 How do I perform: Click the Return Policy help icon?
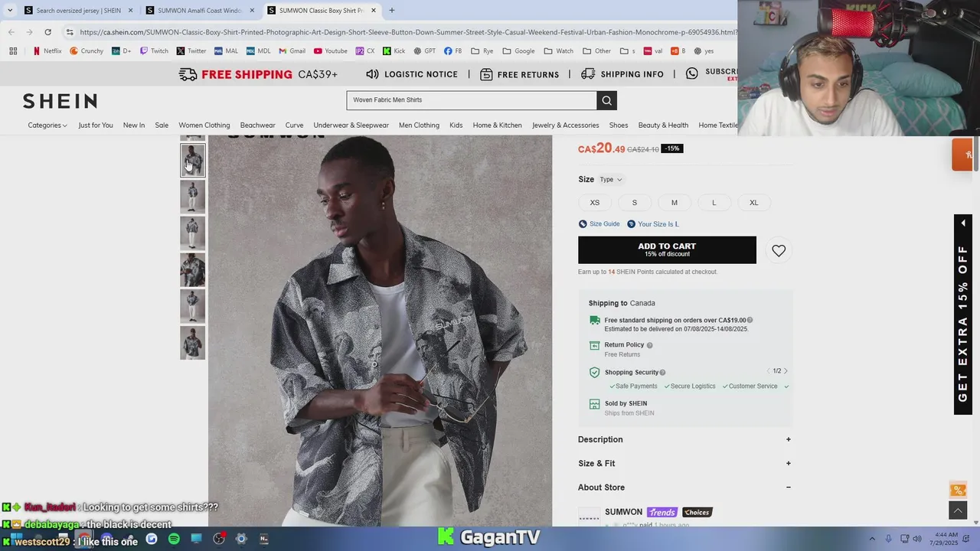point(649,345)
